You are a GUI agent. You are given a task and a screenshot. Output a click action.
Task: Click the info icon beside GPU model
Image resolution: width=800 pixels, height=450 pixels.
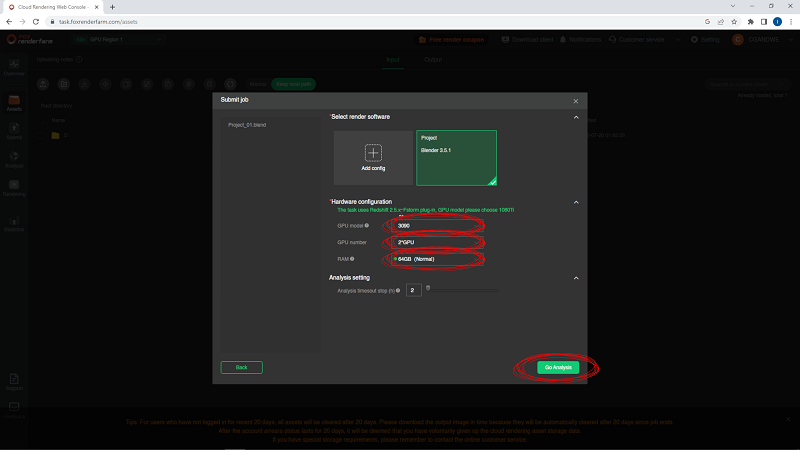point(366,225)
